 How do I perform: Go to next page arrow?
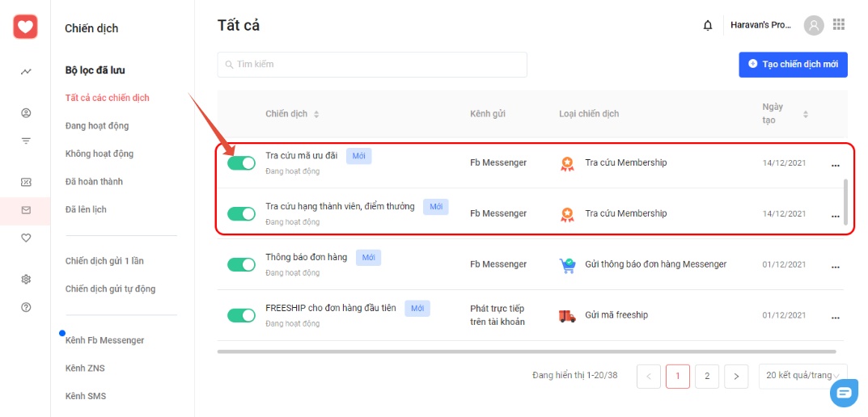[736, 376]
